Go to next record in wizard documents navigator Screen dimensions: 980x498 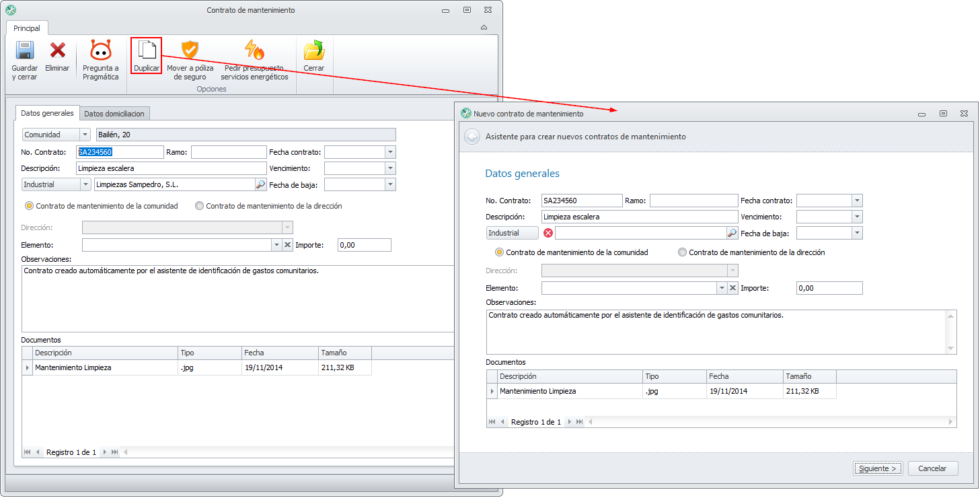tap(569, 422)
